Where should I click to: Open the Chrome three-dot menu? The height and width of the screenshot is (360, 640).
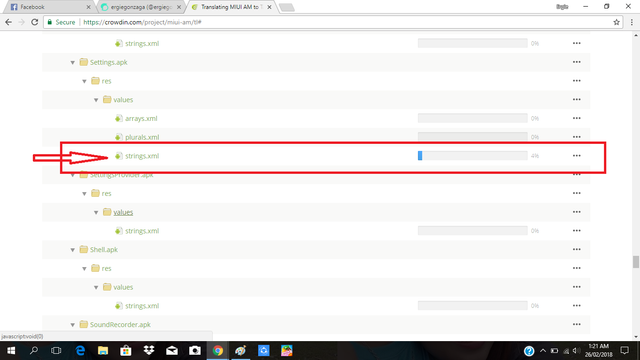(x=632, y=22)
